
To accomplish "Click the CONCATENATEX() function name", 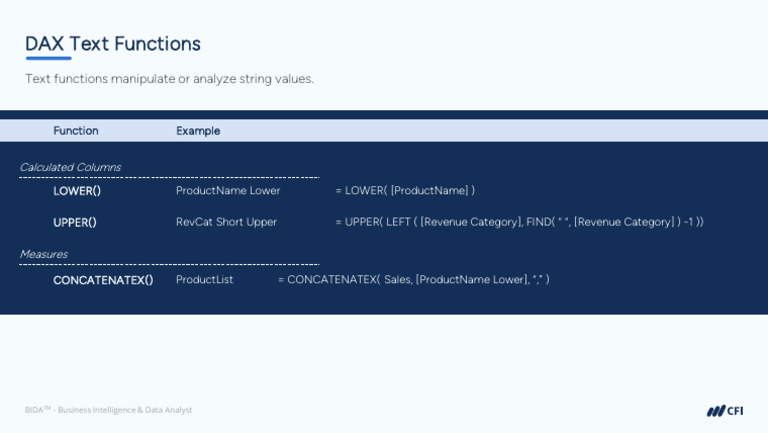I will click(103, 280).
